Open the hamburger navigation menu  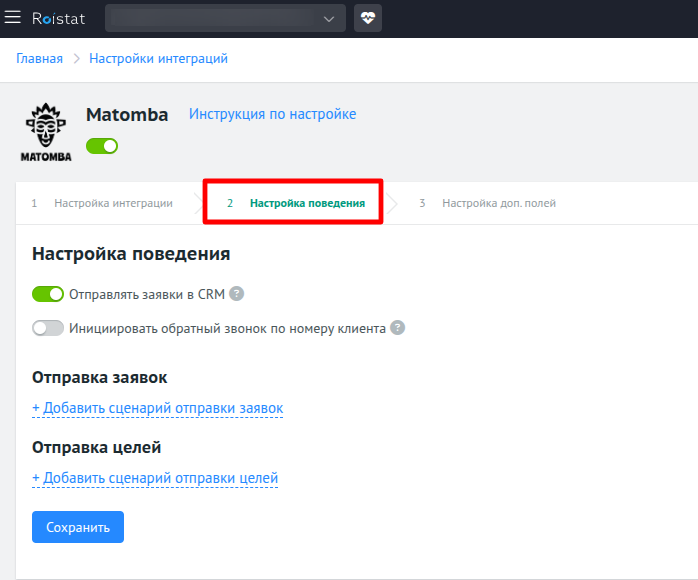pos(13,18)
